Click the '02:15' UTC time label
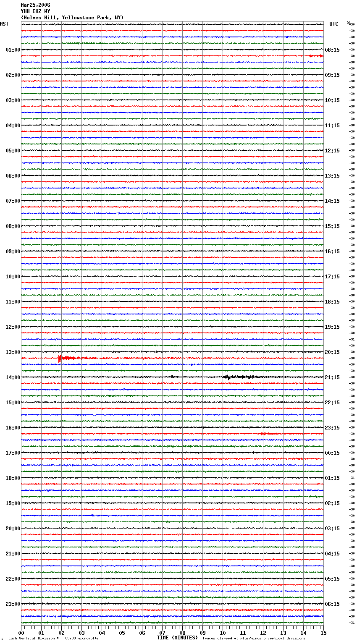357x644 pixels. [x=332, y=503]
